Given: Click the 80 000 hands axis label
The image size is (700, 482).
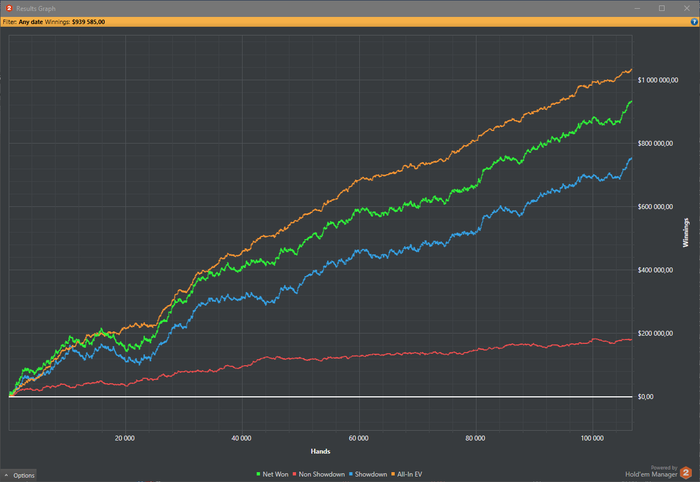Looking at the screenshot, I should click(x=475, y=438).
